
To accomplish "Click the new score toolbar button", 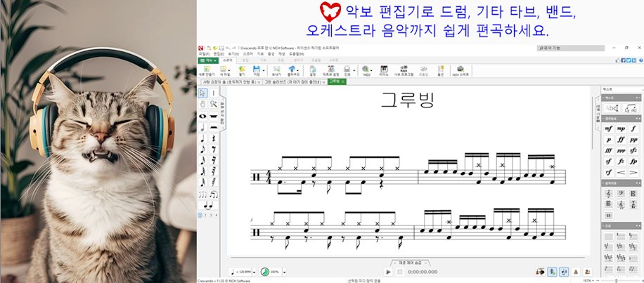I will [207, 71].
